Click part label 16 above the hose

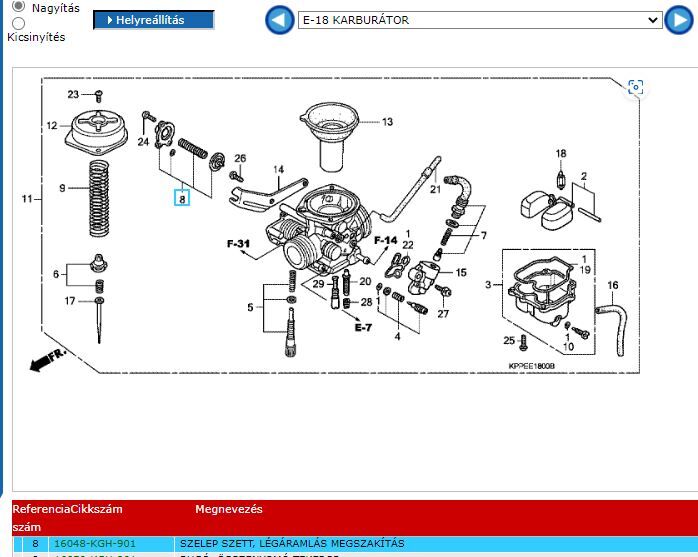[x=613, y=285]
